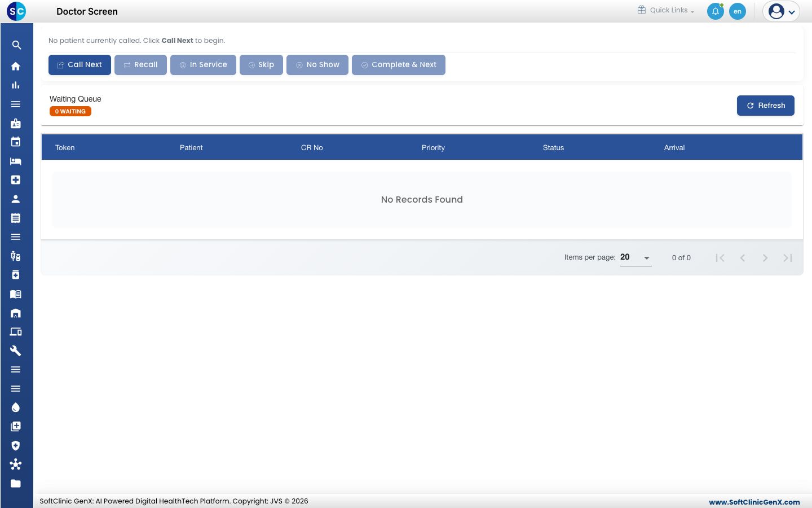Click the person patient sidebar icon
Image resolution: width=812 pixels, height=508 pixels.
[16, 199]
